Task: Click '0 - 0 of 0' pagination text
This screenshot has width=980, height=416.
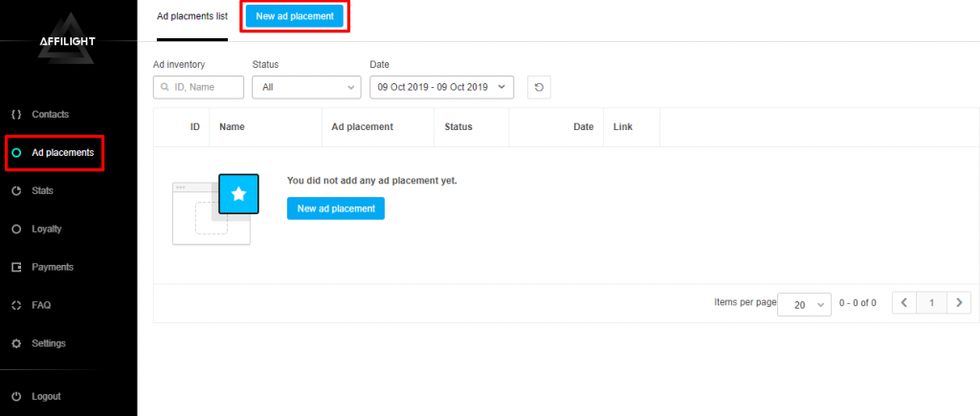Action: click(x=857, y=303)
